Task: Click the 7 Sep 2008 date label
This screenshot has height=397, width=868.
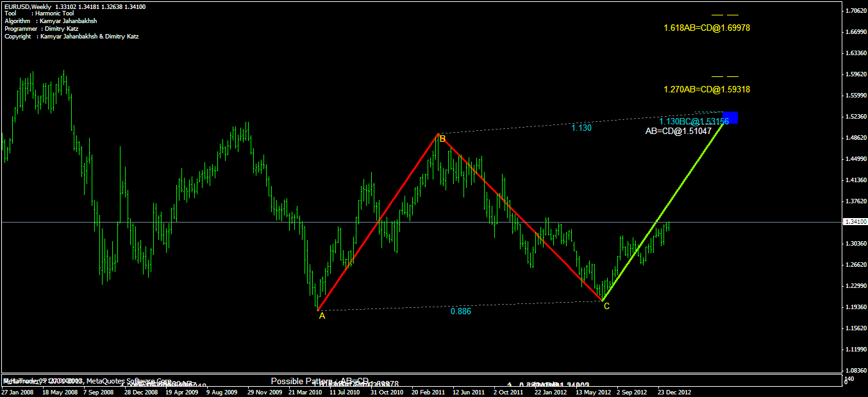Action: (99, 392)
